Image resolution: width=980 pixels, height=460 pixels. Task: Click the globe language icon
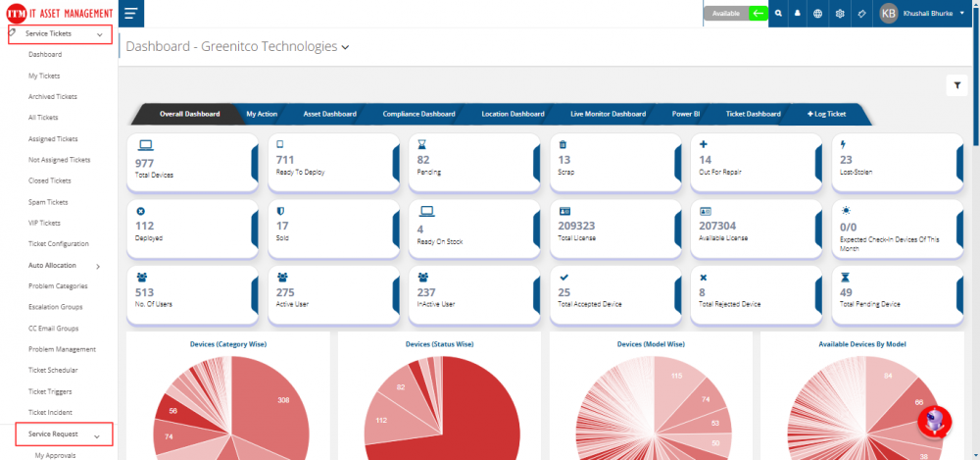(817, 14)
